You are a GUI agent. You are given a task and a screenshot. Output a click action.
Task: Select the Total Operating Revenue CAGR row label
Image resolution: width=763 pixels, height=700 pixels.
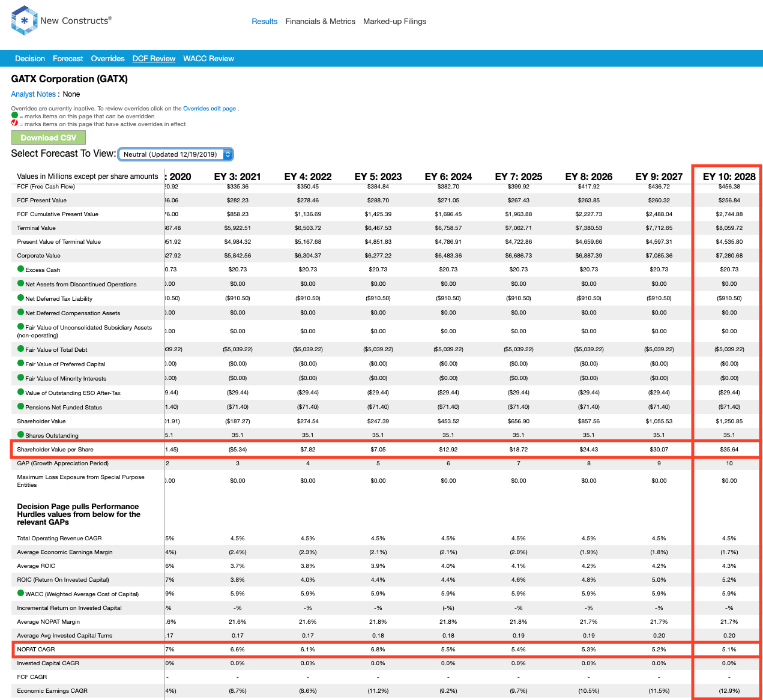[x=59, y=538]
